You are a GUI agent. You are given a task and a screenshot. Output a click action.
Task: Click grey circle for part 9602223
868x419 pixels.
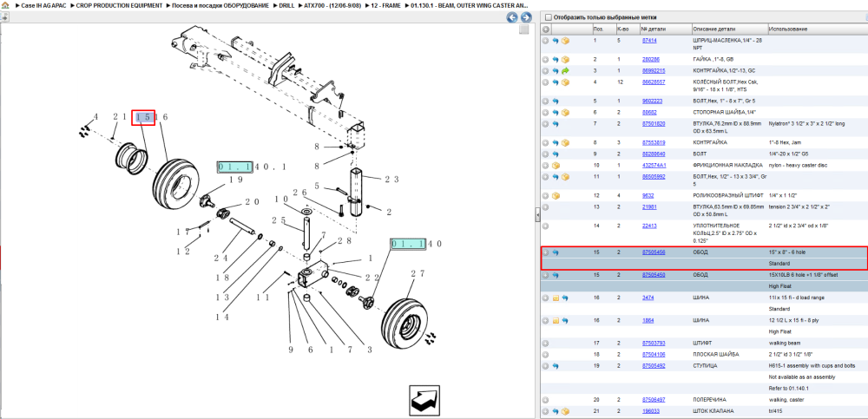tap(545, 101)
